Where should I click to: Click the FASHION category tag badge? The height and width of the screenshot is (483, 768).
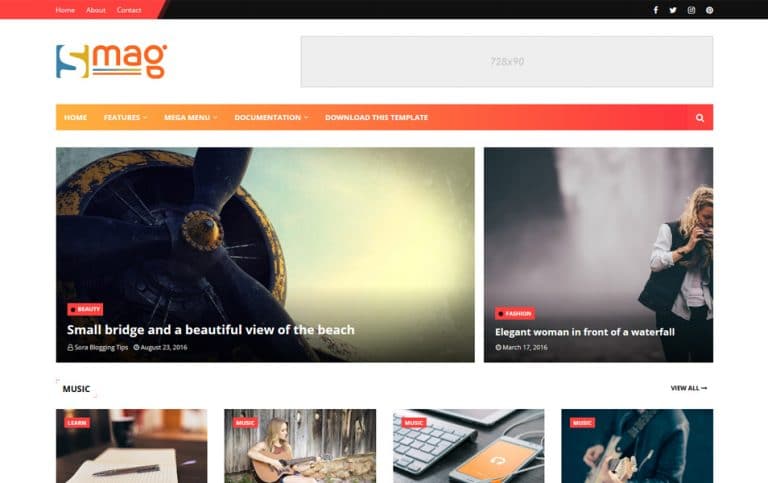coord(515,313)
